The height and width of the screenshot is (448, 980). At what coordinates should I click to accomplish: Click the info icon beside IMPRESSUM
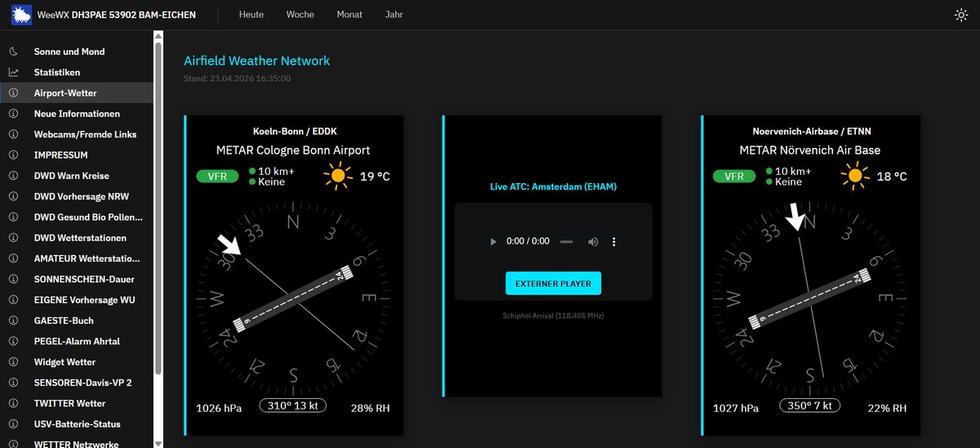[x=13, y=155]
